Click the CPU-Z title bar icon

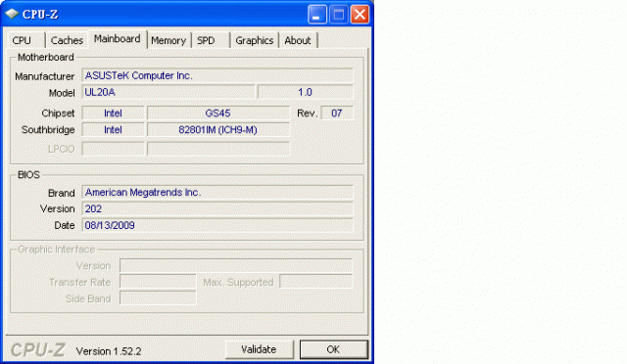pos(12,14)
